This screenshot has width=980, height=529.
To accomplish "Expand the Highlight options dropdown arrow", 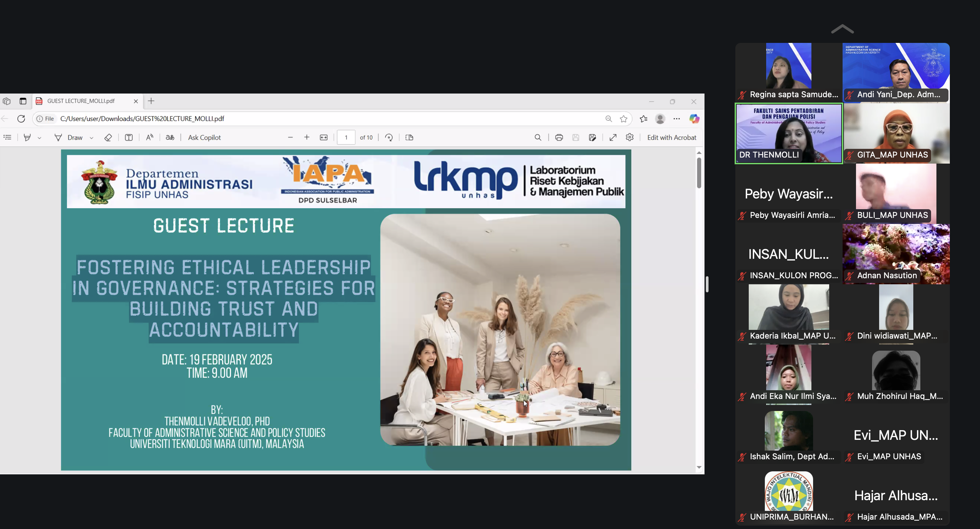I will [40, 138].
